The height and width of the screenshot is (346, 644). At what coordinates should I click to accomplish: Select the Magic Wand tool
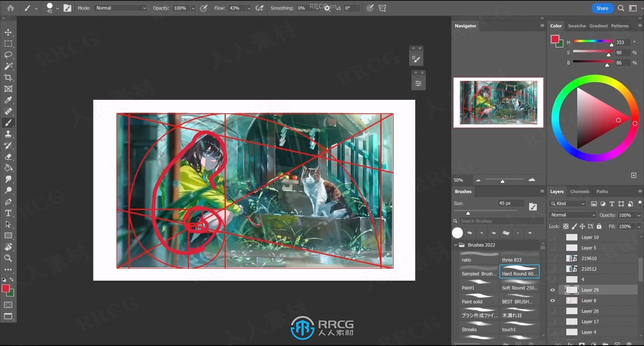coord(8,66)
